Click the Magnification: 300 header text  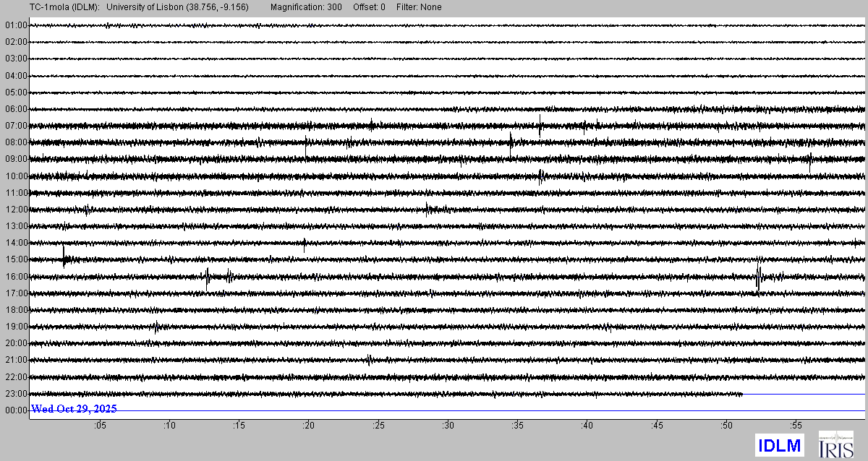(306, 7)
